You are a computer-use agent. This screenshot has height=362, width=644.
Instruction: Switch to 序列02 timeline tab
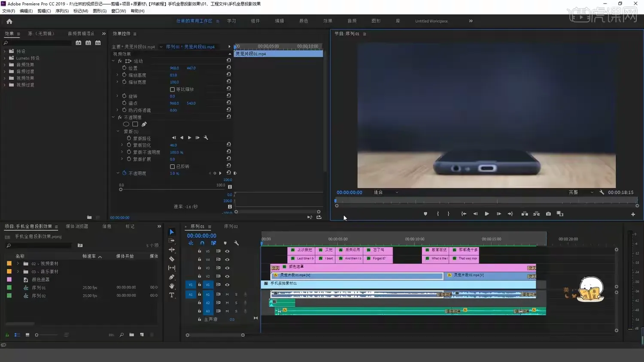click(231, 226)
